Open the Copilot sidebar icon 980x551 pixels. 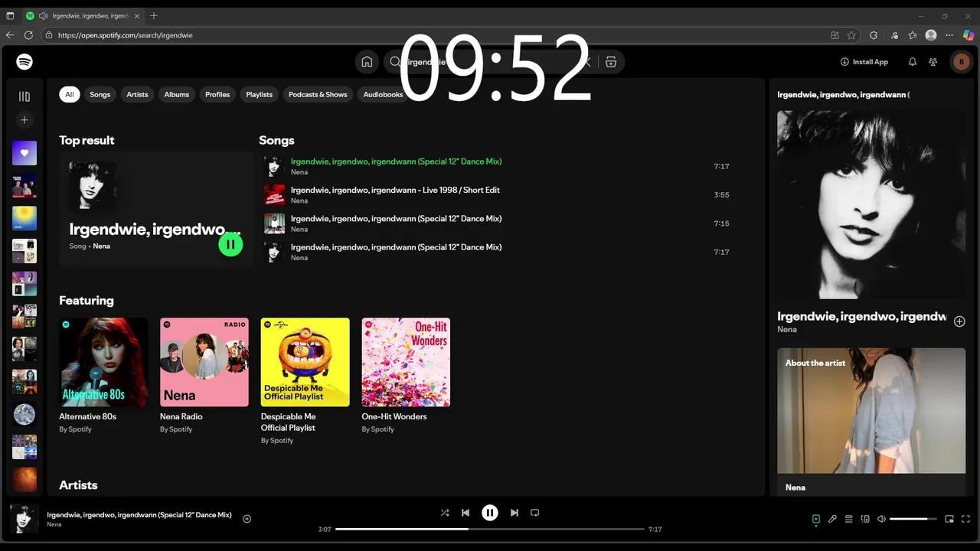click(969, 35)
